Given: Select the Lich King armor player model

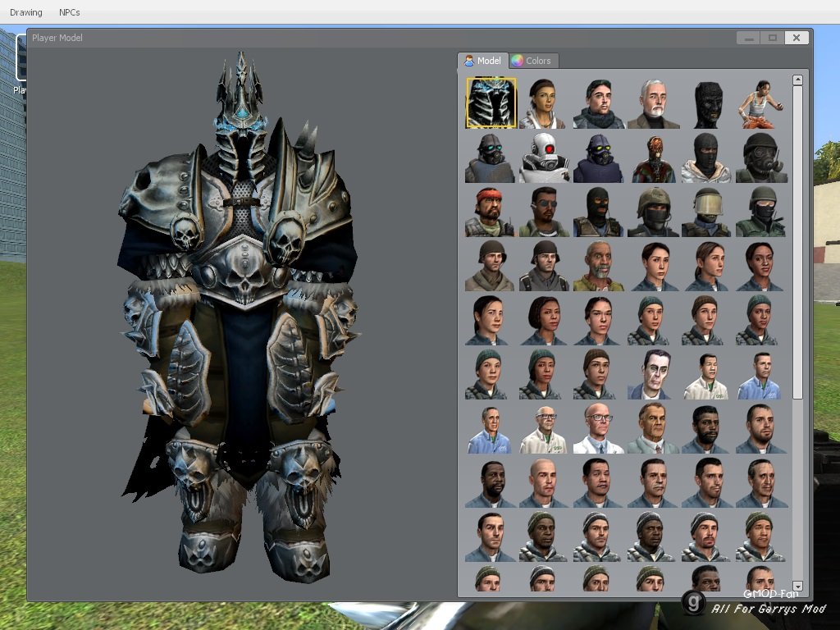Looking at the screenshot, I should [x=491, y=103].
